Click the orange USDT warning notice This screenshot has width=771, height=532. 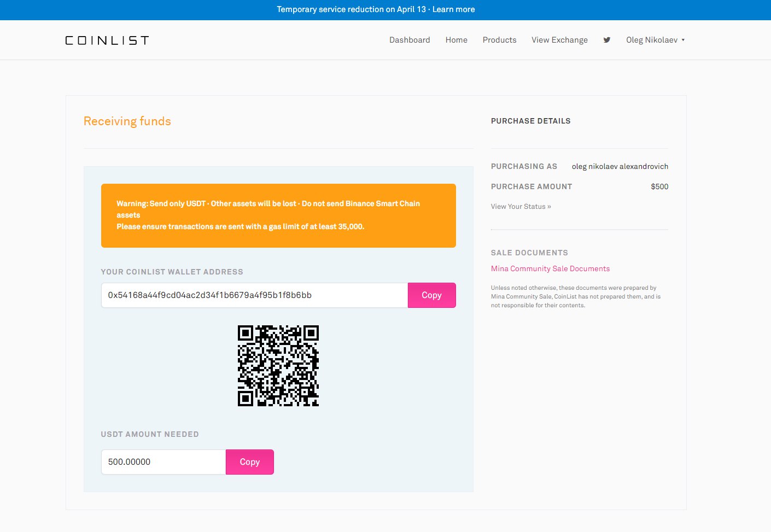[x=278, y=215]
